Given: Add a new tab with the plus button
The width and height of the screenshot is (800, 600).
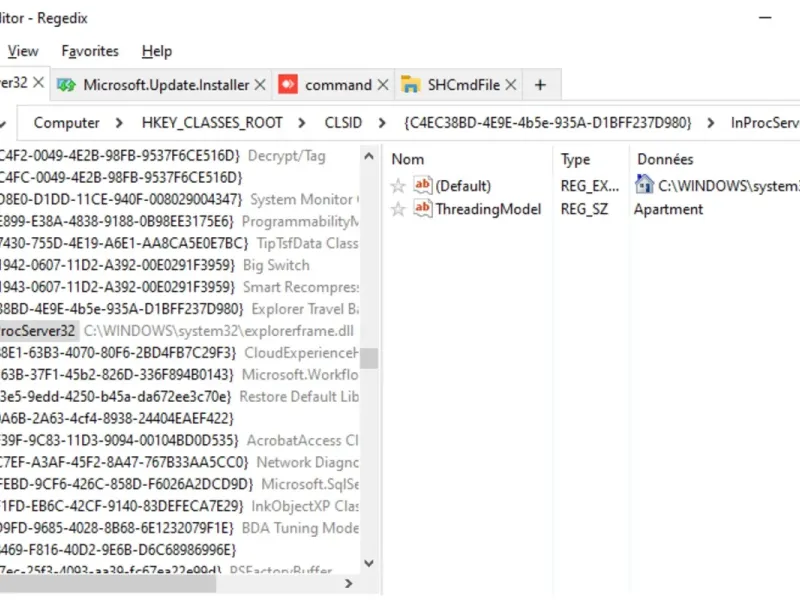Looking at the screenshot, I should [x=540, y=85].
